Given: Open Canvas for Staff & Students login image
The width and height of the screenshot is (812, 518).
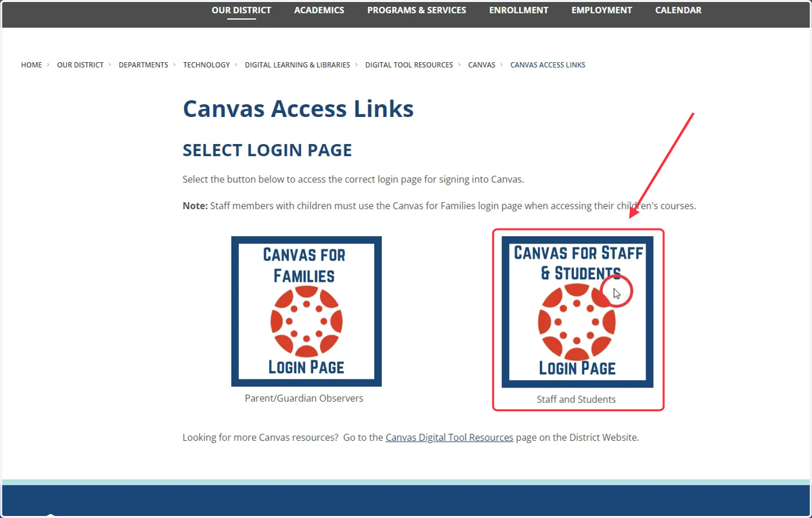Looking at the screenshot, I should coord(577,312).
